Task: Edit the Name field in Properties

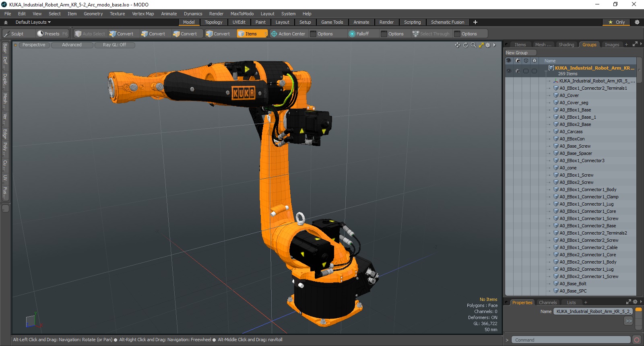Action: (x=592, y=311)
